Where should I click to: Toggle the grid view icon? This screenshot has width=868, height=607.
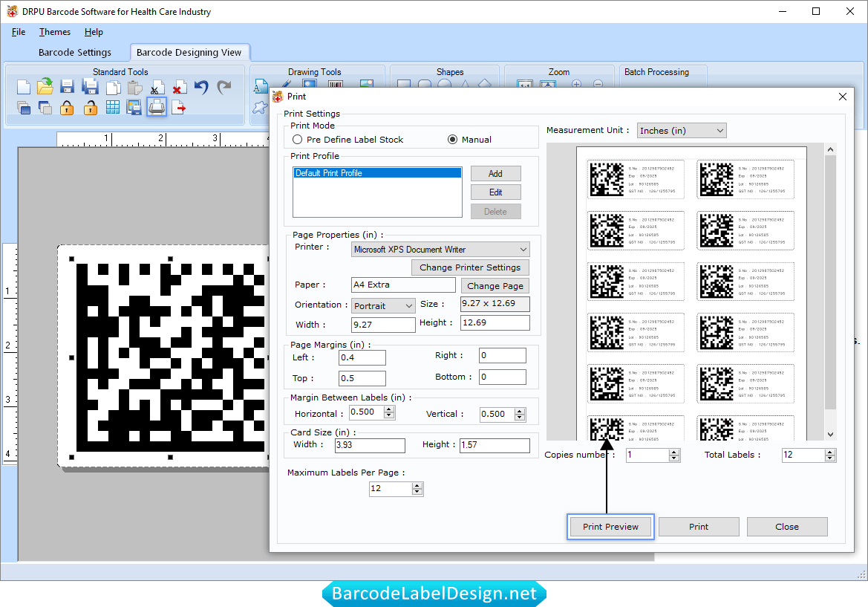click(113, 108)
